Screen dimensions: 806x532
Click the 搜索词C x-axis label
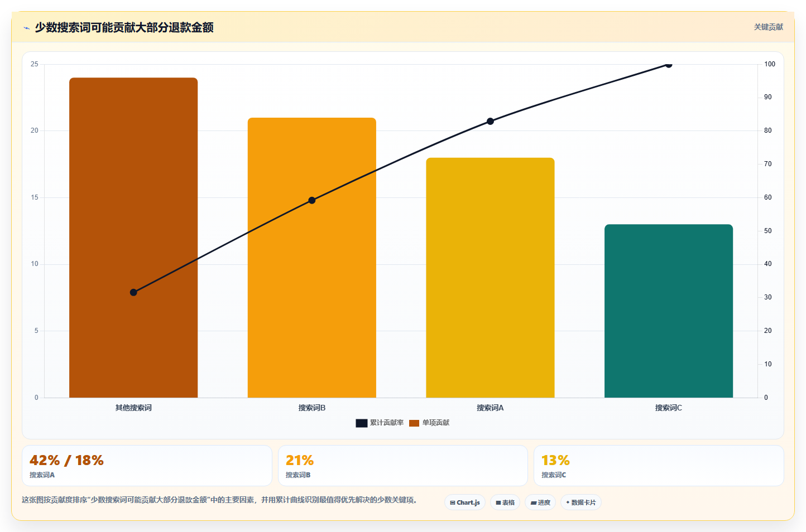coord(669,408)
